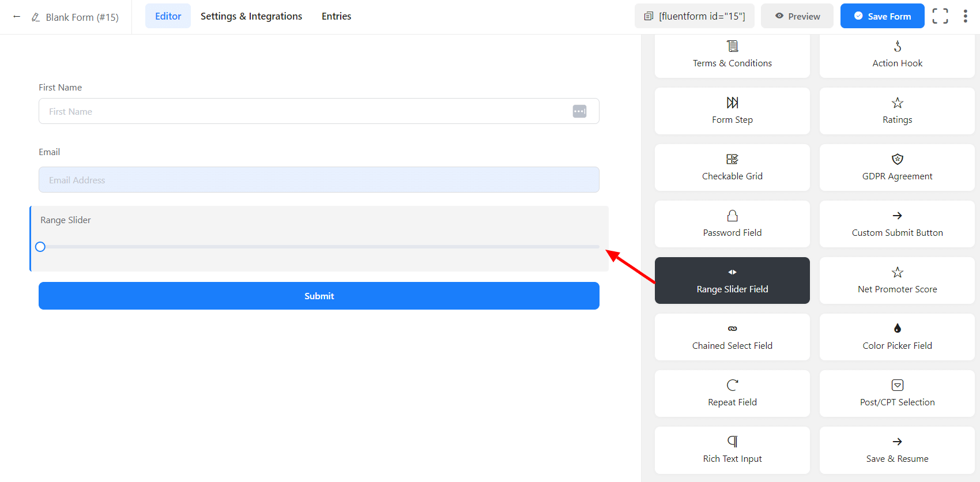Click the shortcode icon in First Name field
980x482 pixels.
[x=579, y=111]
